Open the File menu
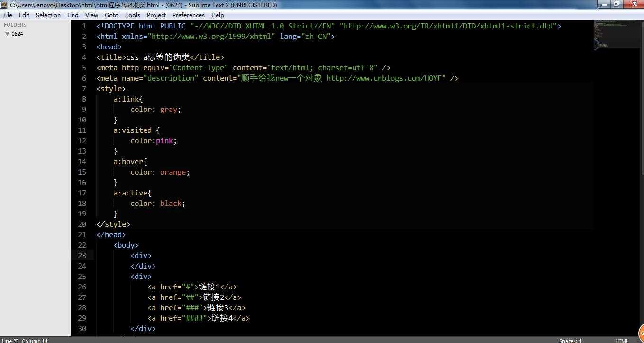The height and width of the screenshot is (343, 644). [8, 15]
